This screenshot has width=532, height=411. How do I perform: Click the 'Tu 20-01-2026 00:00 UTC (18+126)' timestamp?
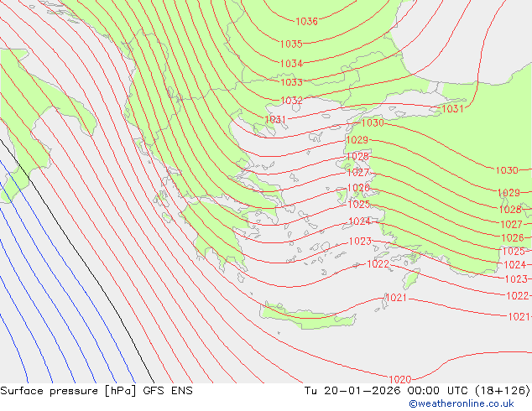[x=417, y=391]
